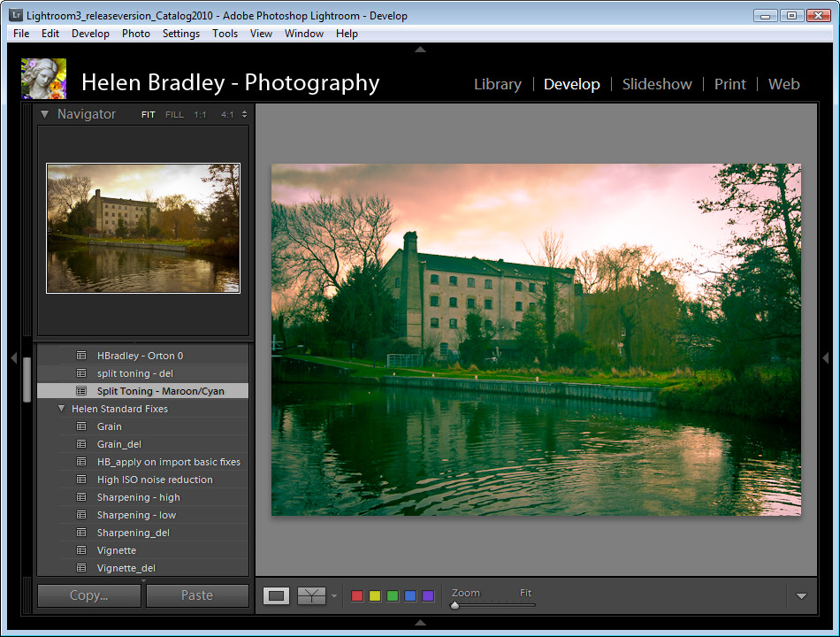Screen dimensions: 840x637
Task: Open the Develop menu
Action: click(x=90, y=34)
